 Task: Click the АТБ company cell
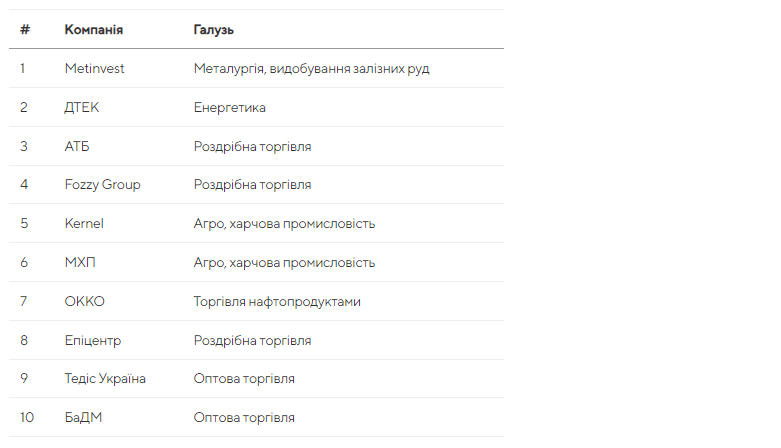[77, 146]
